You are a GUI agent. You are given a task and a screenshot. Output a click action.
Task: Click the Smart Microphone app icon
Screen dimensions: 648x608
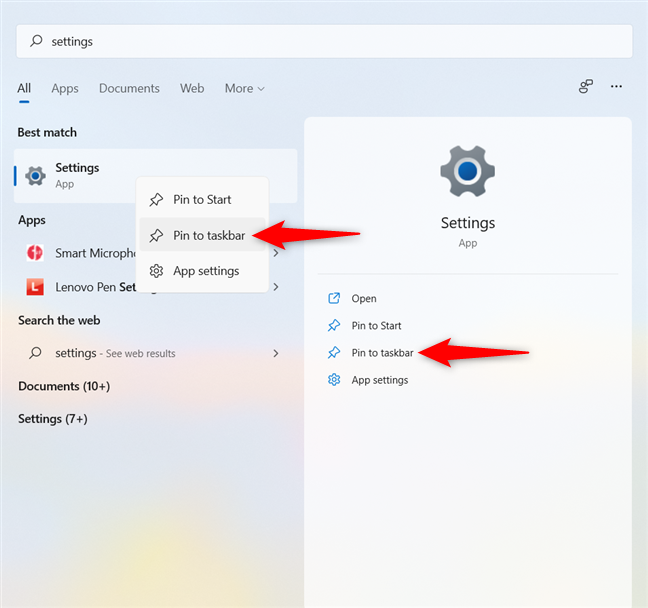[35, 253]
